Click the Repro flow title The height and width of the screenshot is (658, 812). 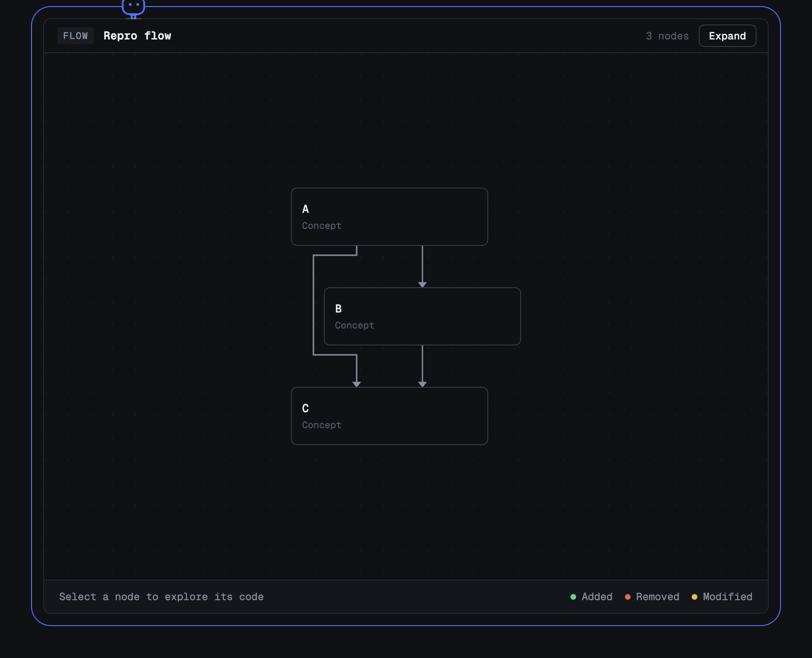pos(137,36)
